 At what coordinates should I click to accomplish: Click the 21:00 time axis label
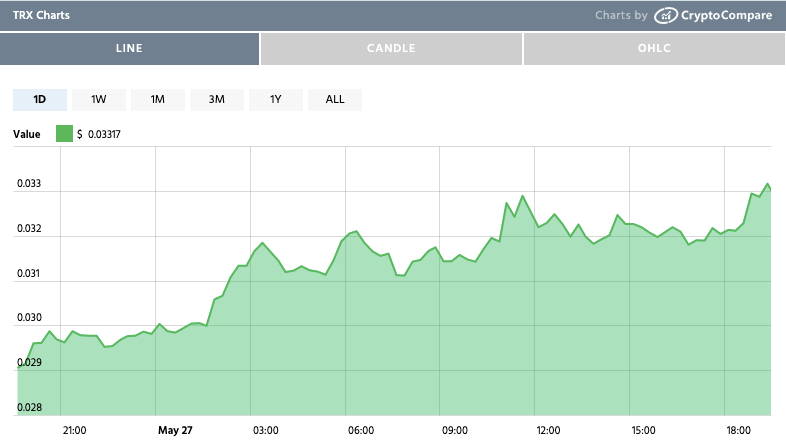[75, 430]
